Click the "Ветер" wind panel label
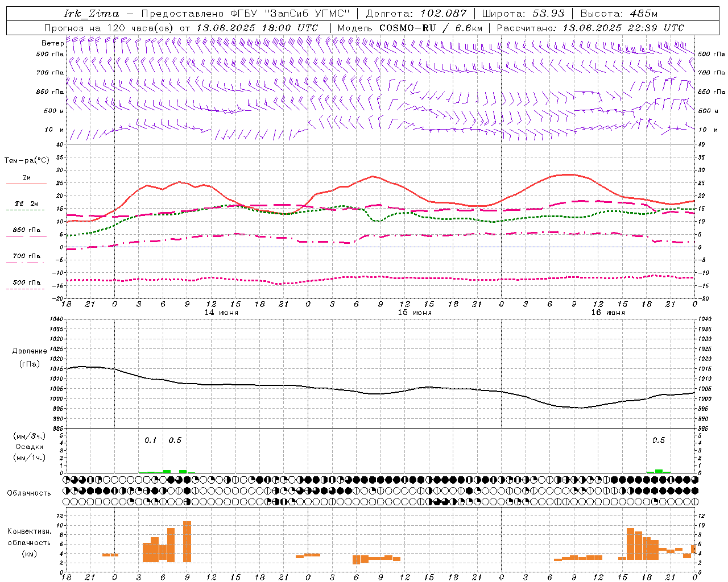The image size is (728, 582). tap(52, 43)
